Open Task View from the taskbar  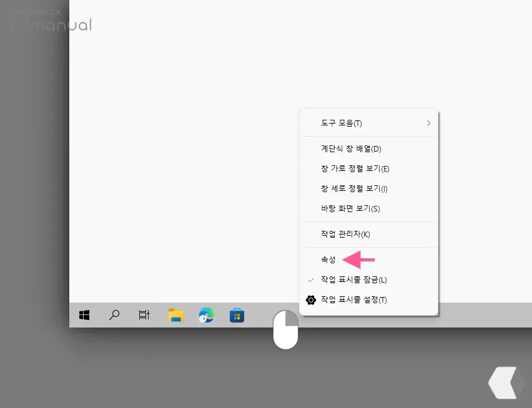click(x=144, y=315)
